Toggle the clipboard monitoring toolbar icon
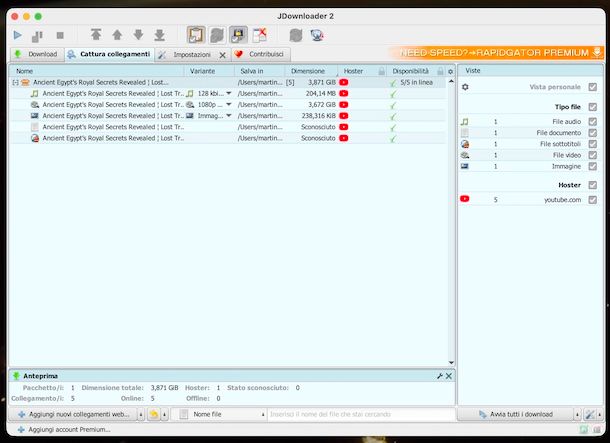Image resolution: width=610 pixels, height=443 pixels. [x=197, y=35]
